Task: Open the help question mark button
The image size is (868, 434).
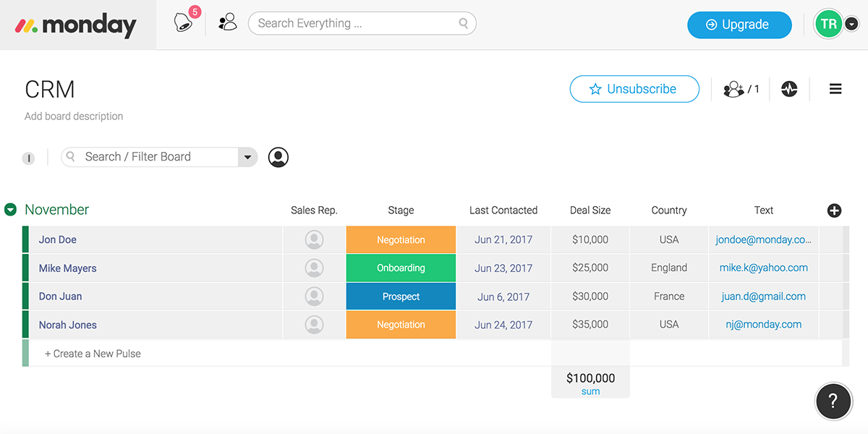Action: pos(833,401)
